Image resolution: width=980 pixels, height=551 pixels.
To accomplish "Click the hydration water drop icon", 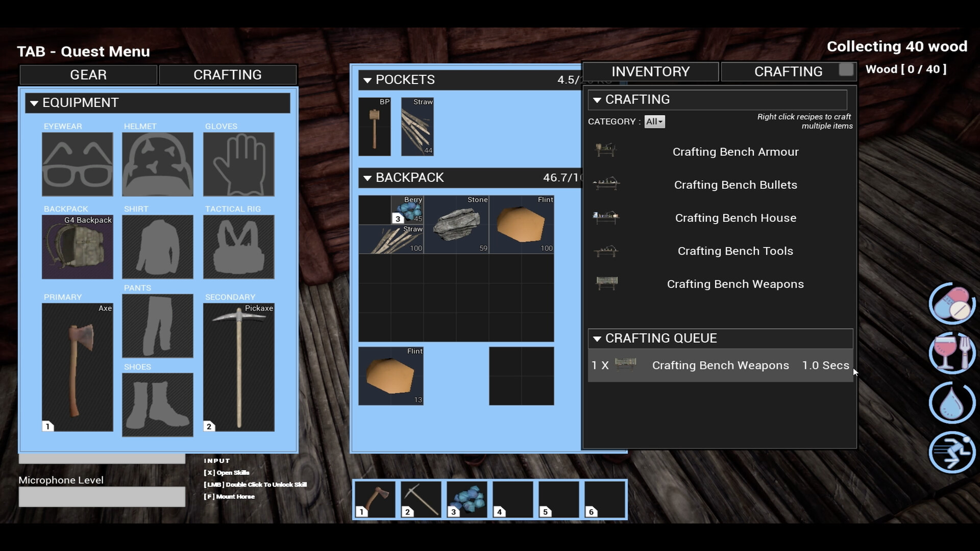I will tap(951, 403).
